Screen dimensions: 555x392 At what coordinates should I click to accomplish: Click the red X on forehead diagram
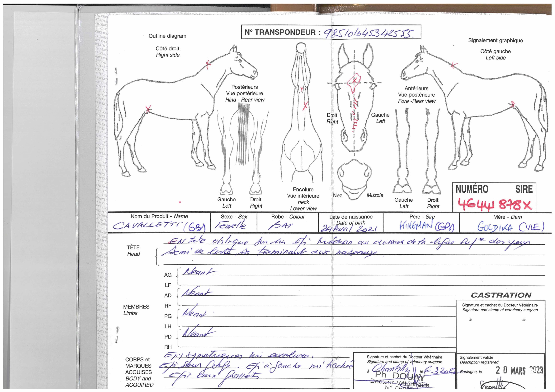pyautogui.click(x=354, y=80)
